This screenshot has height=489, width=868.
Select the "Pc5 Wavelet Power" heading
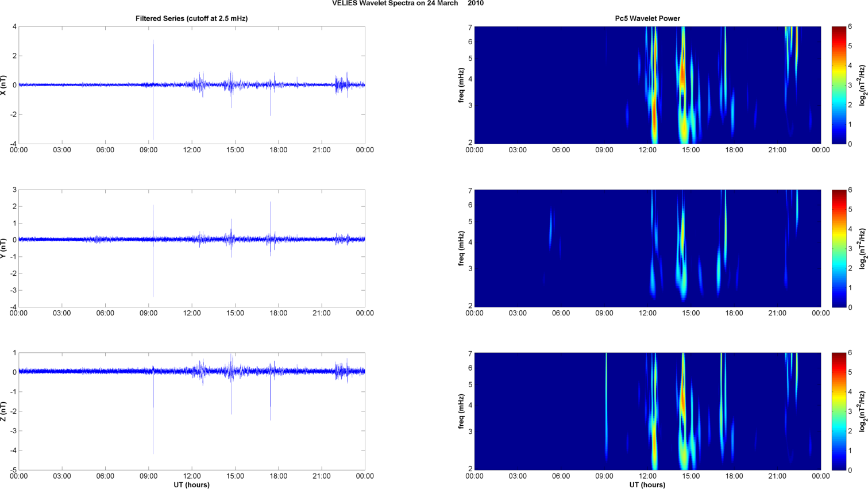click(647, 18)
